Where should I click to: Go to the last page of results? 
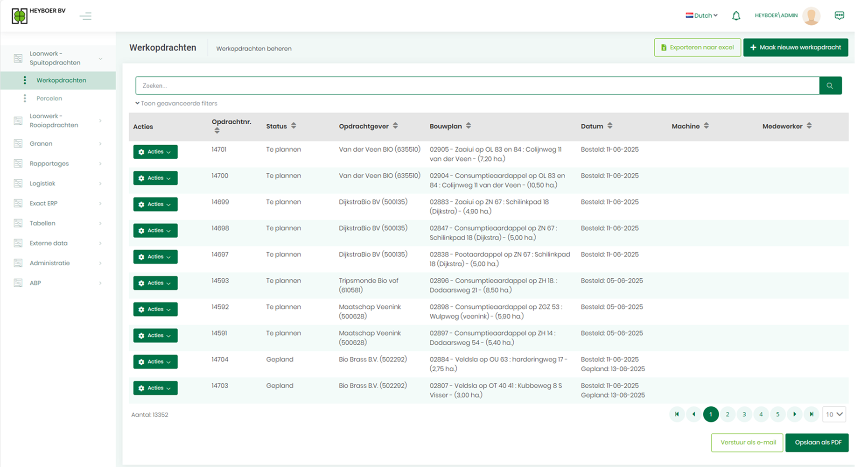tap(812, 414)
